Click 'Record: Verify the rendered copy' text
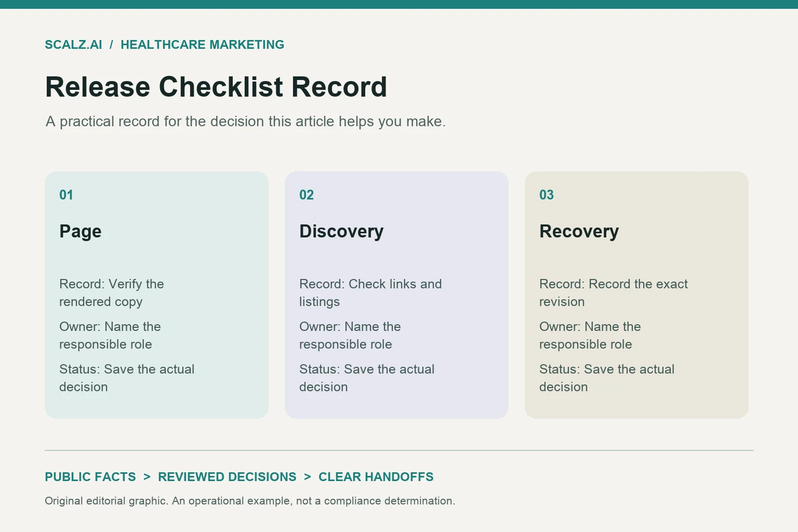The height and width of the screenshot is (532, 798). (112, 293)
